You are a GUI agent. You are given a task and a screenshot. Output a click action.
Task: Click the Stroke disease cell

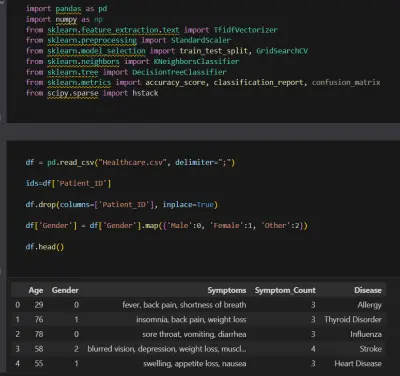[x=371, y=349]
